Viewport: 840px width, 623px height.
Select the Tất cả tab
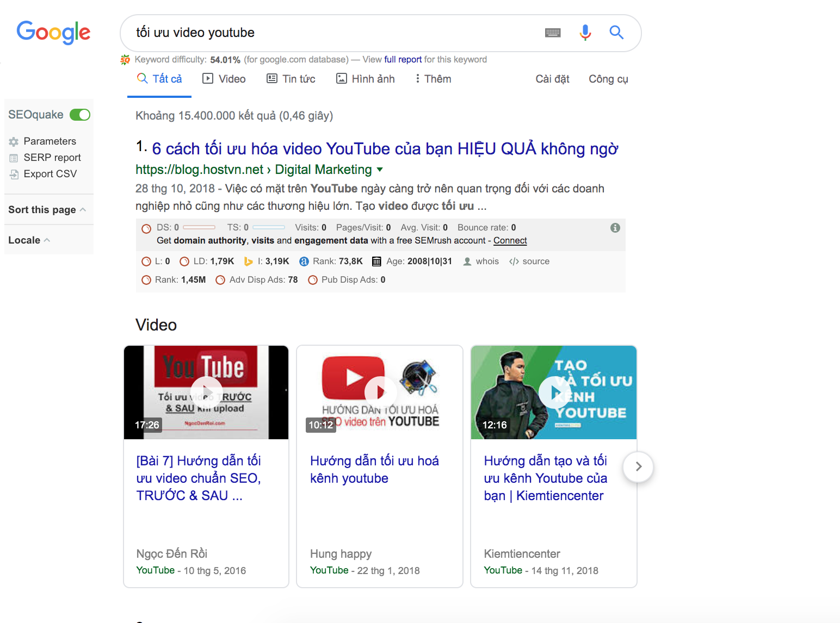159,79
